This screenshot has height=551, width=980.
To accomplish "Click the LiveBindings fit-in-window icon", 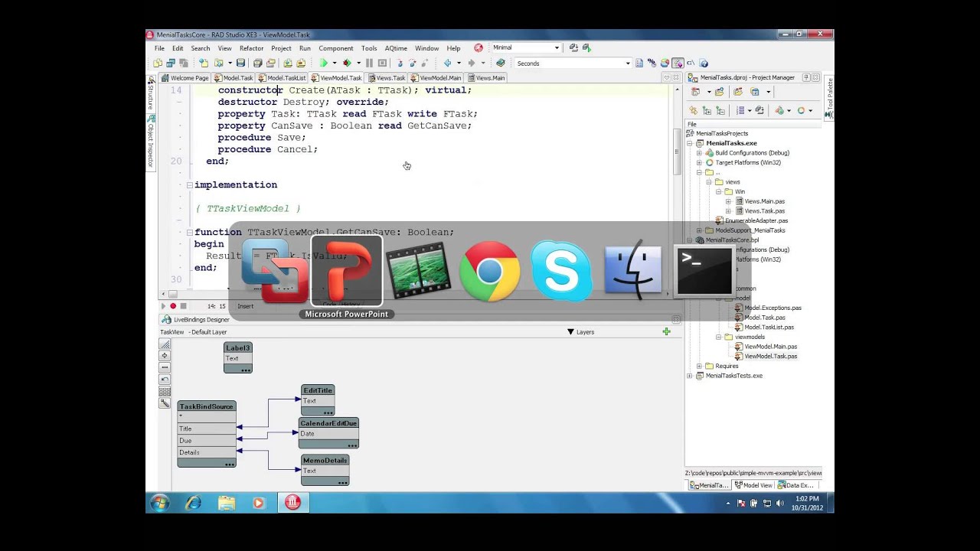I will pos(165,344).
